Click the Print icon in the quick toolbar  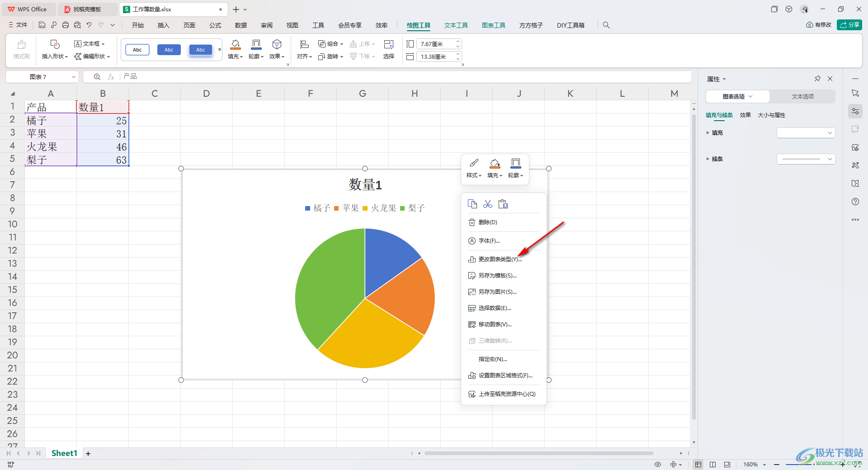pos(66,25)
